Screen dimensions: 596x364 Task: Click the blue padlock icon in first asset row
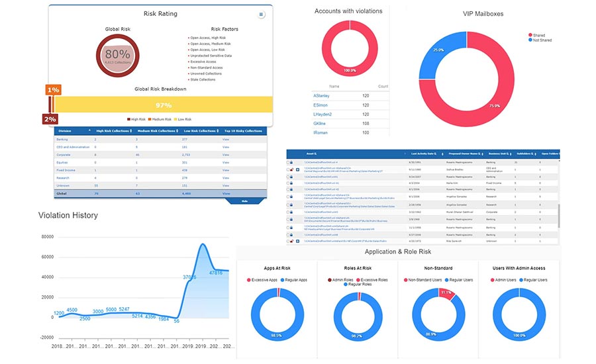pos(293,161)
